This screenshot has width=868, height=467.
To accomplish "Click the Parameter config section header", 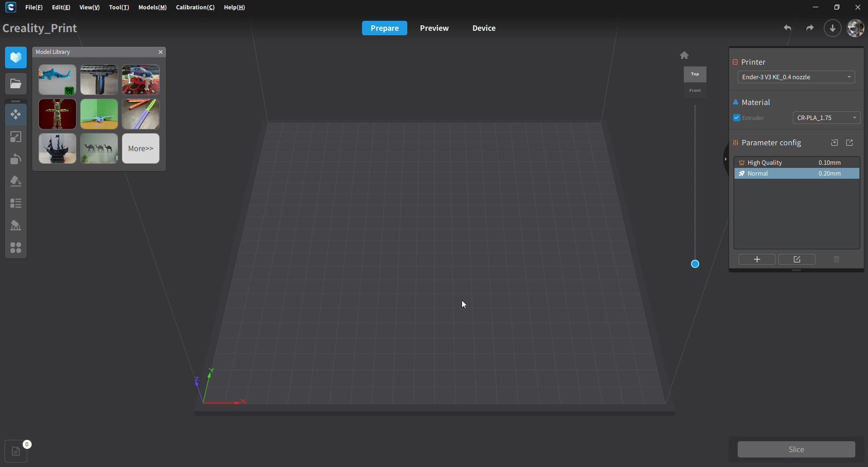I will (771, 143).
